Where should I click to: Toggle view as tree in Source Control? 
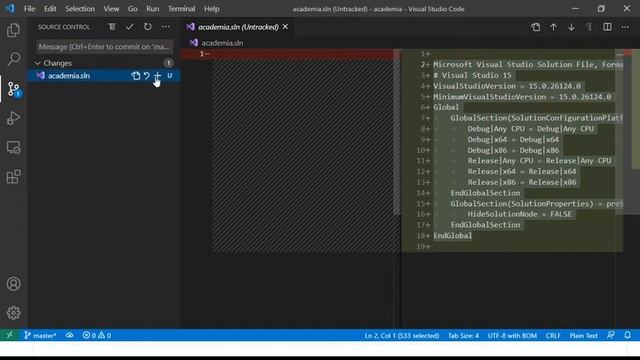point(111,27)
